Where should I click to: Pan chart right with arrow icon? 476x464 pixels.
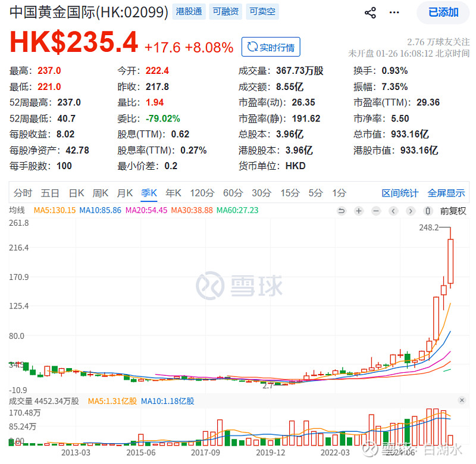(x=411, y=211)
